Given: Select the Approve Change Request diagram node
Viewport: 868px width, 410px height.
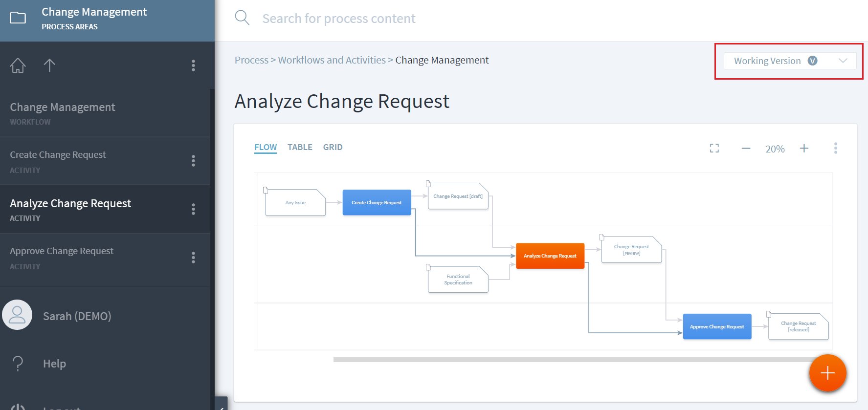Looking at the screenshot, I should coord(717,326).
